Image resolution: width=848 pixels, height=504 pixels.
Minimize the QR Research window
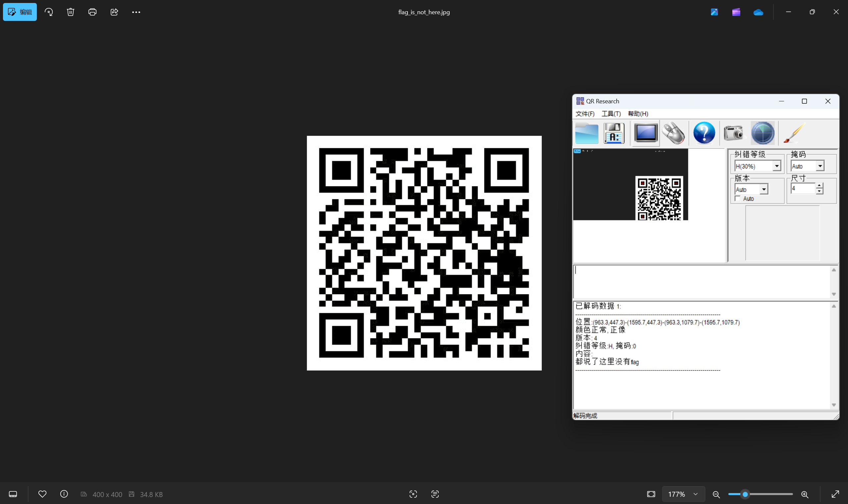click(x=781, y=101)
